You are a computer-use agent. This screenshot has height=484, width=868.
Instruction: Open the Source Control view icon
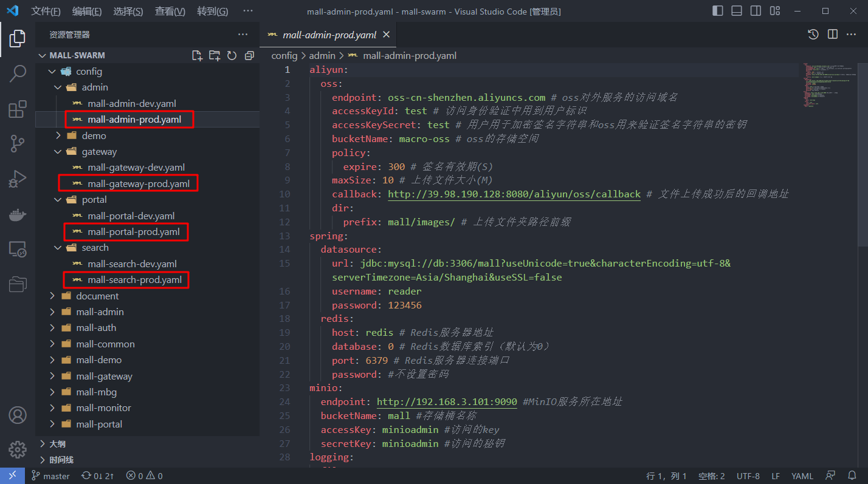(x=18, y=144)
